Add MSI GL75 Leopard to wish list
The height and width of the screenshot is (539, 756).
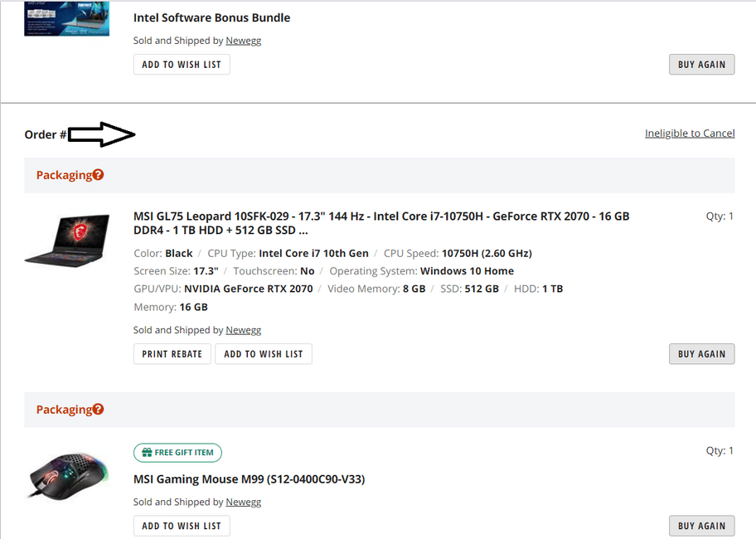tap(264, 354)
